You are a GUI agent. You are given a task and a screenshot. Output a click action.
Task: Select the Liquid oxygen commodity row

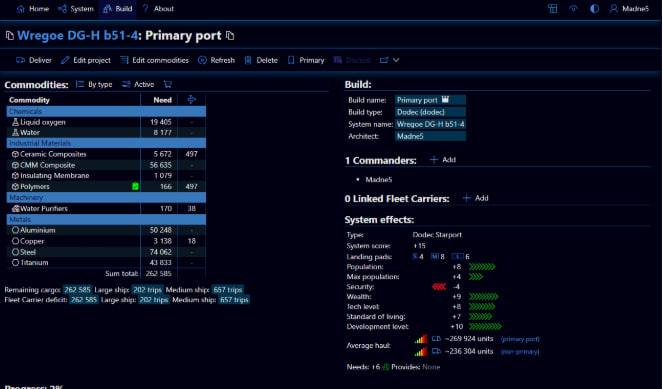point(106,122)
